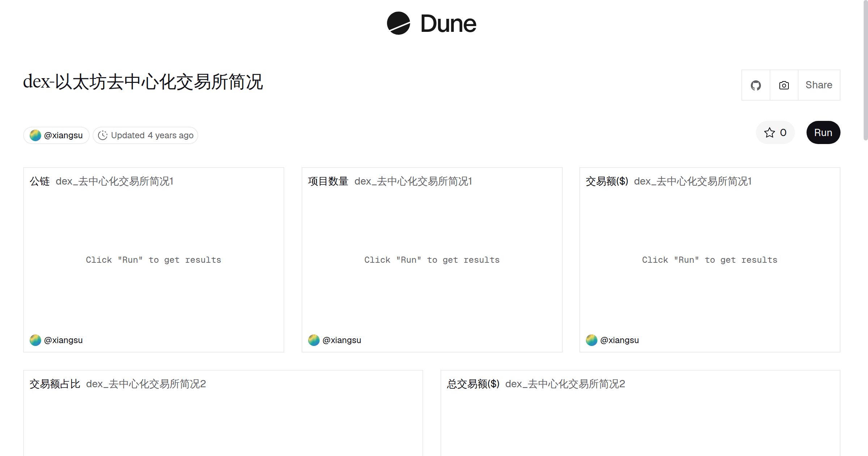Click xiangsu avatar in 交易额($) panel
868x456 pixels.
pos(592,340)
